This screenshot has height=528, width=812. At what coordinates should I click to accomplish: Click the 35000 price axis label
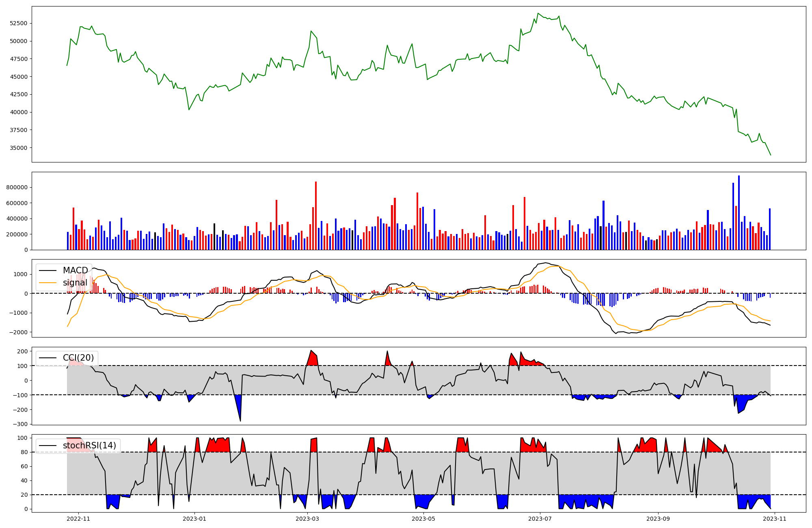coord(18,148)
